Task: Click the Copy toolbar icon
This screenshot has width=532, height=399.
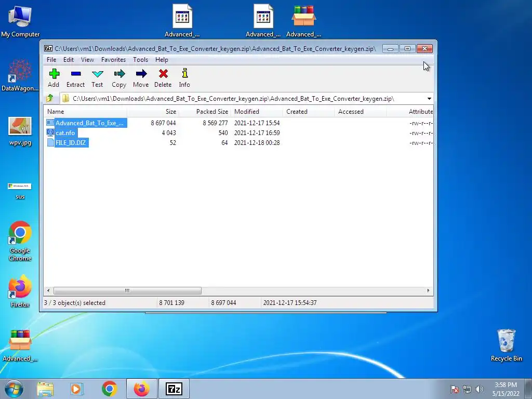Action: 119,78
